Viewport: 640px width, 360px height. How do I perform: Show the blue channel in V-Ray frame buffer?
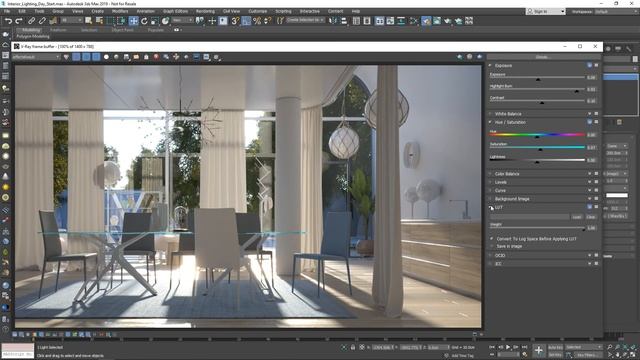tap(96, 57)
